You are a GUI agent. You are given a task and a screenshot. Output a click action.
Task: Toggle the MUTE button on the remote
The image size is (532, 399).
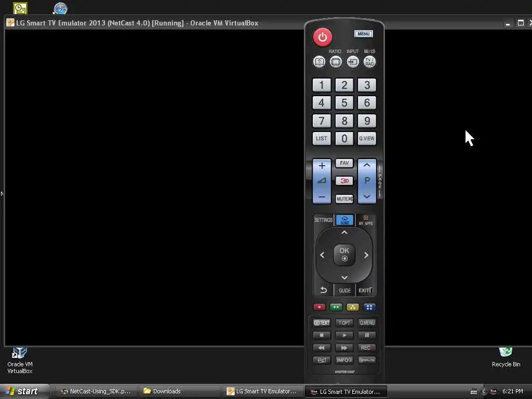tap(344, 199)
